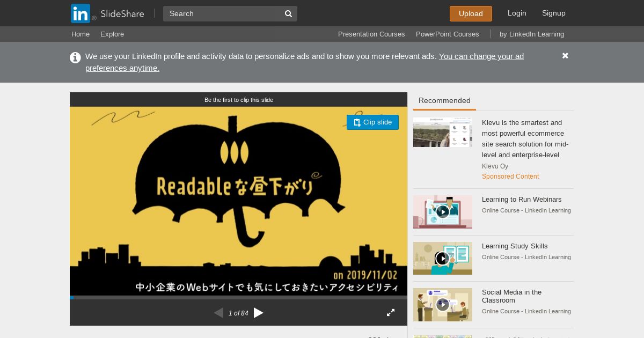The height and width of the screenshot is (338, 644).
Task: Click the Klevu Oy author name
Action: [x=495, y=166]
